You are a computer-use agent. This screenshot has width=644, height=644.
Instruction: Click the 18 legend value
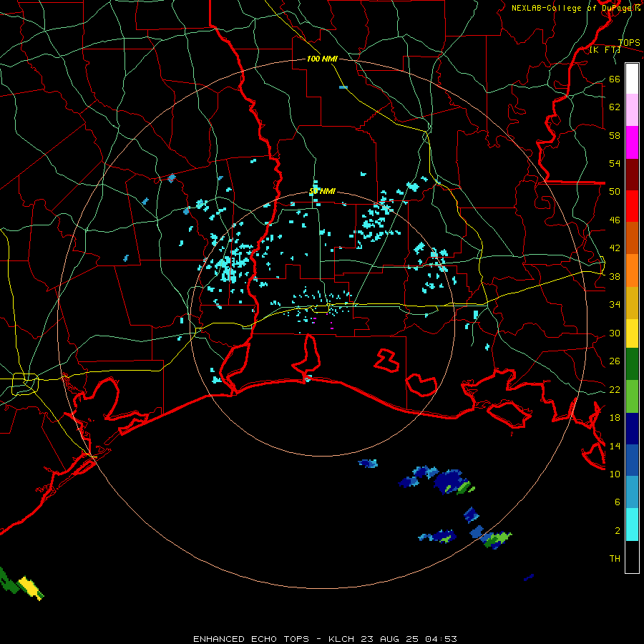pos(615,418)
